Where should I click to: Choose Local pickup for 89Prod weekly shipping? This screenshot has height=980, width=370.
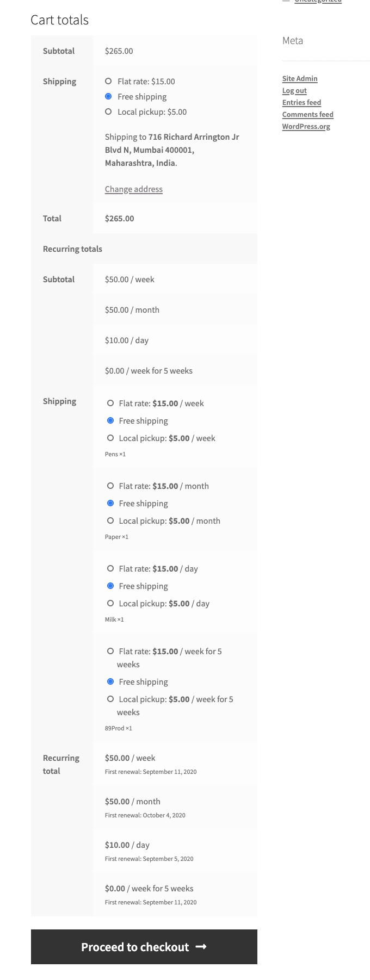point(110,699)
